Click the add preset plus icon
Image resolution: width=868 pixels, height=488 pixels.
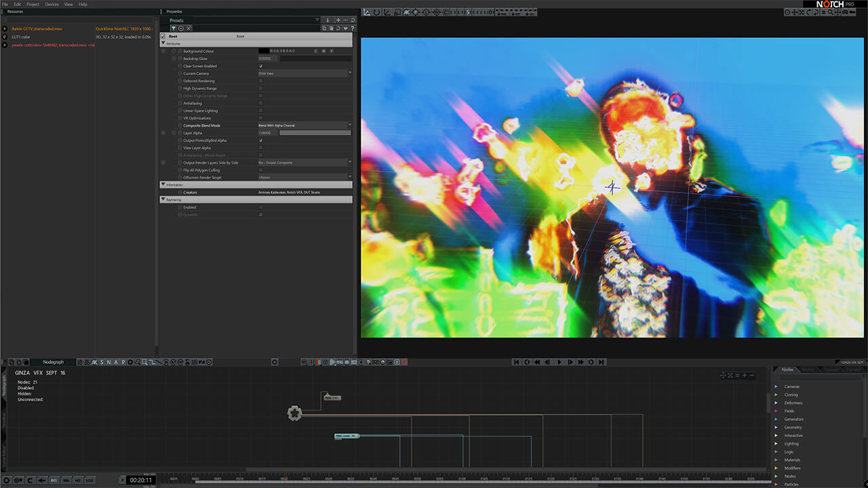coord(338,20)
